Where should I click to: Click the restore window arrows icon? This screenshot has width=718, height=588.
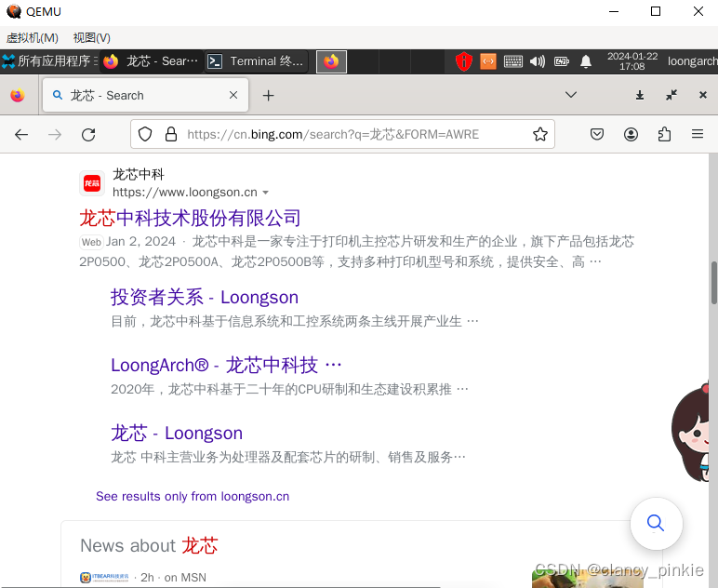click(671, 95)
